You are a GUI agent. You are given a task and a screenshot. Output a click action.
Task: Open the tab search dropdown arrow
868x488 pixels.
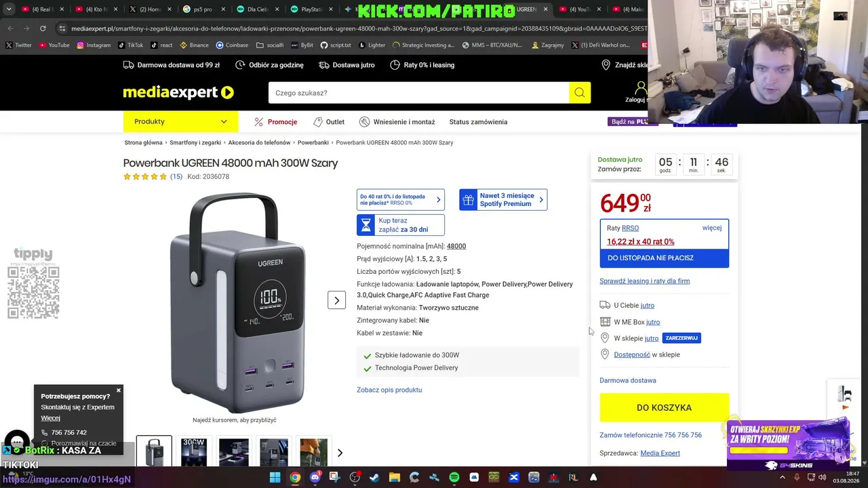[10, 9]
